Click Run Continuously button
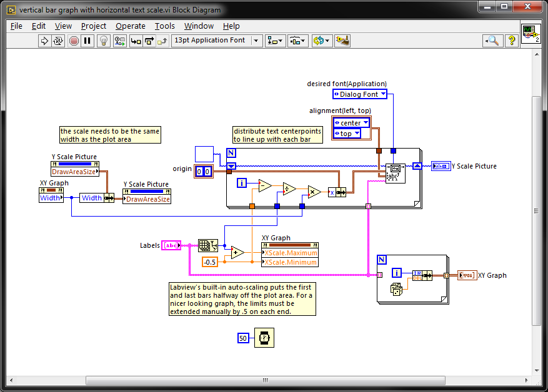548x392 pixels. click(x=58, y=41)
